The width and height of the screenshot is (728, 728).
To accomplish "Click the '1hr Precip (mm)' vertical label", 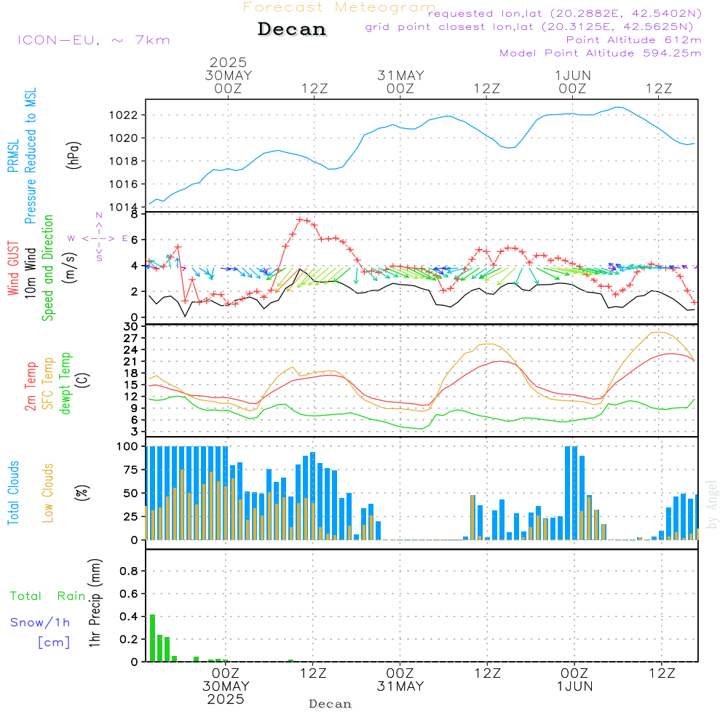I will (x=95, y=603).
